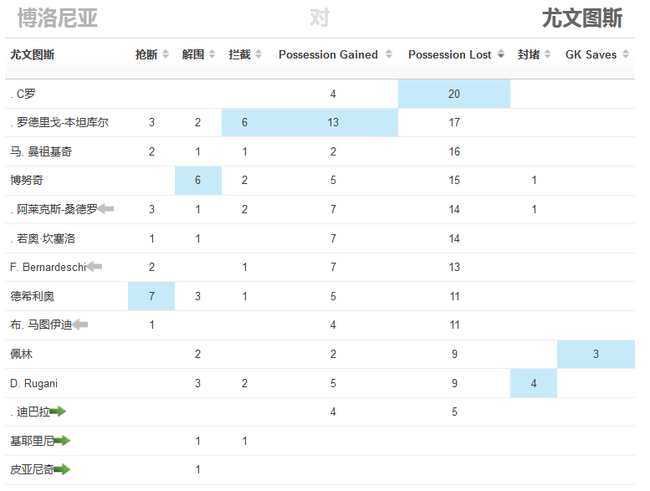650x491 pixels.
Task: Click substituted-off arrow next to 布. 马图伊迪
Action: click(80, 324)
